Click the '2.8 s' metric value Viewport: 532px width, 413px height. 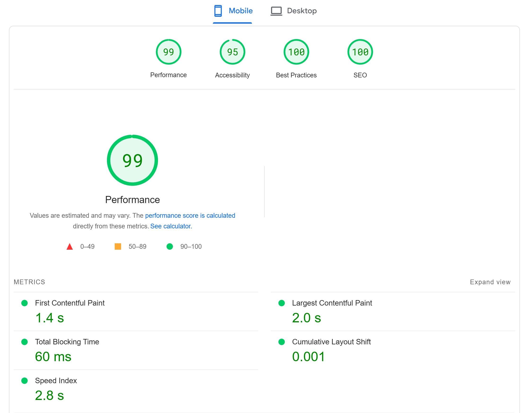pos(49,395)
